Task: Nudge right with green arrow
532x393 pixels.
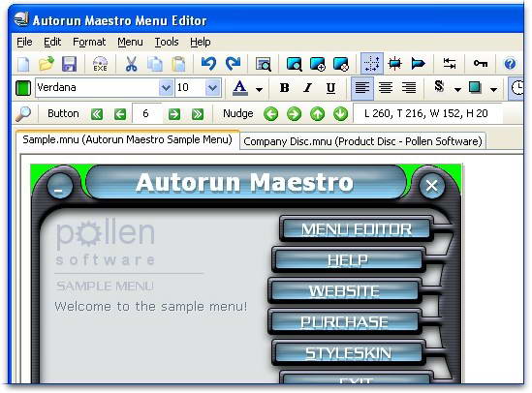Action: (294, 114)
